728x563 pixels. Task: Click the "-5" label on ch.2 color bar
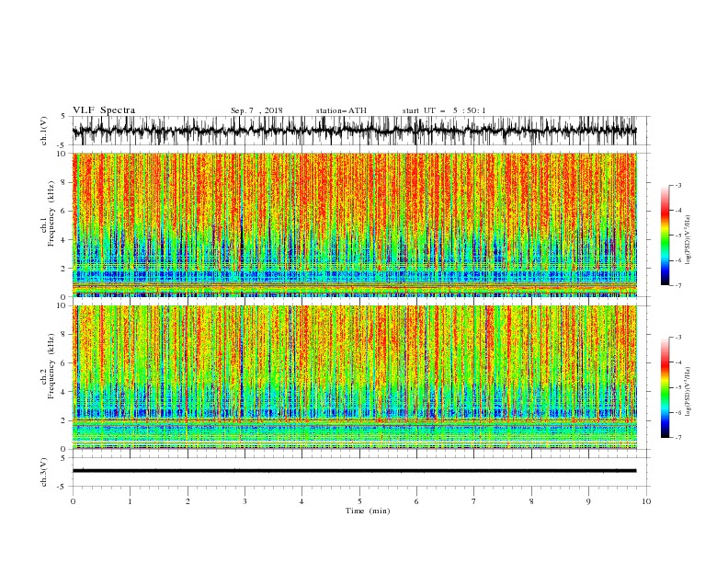tap(677, 387)
